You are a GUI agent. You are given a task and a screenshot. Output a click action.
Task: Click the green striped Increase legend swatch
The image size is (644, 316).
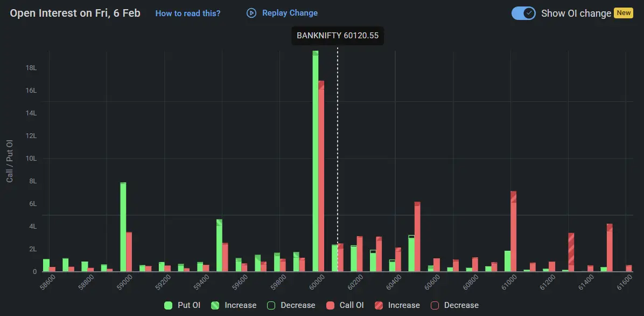[215, 305]
